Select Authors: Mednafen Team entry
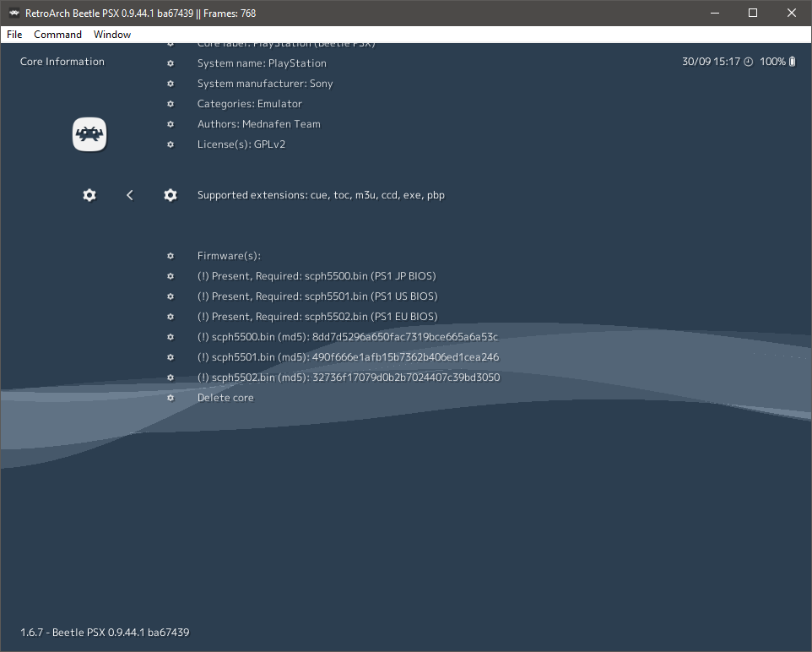812x652 pixels. click(258, 124)
